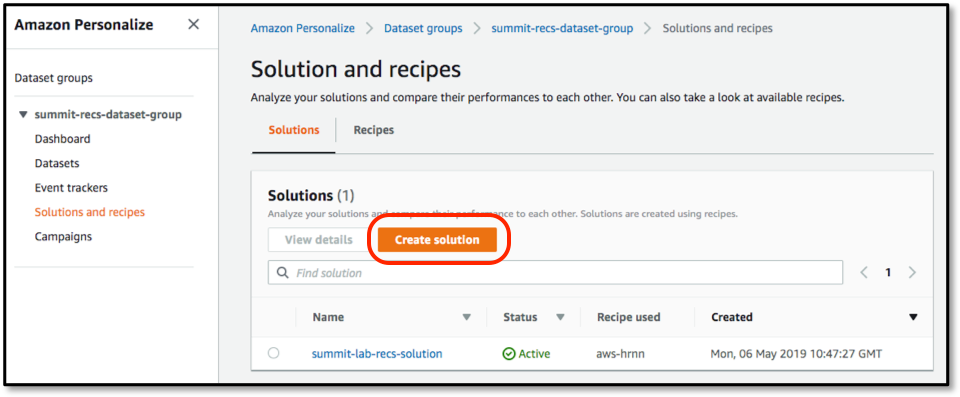Sort by Status column arrow

click(x=560, y=317)
